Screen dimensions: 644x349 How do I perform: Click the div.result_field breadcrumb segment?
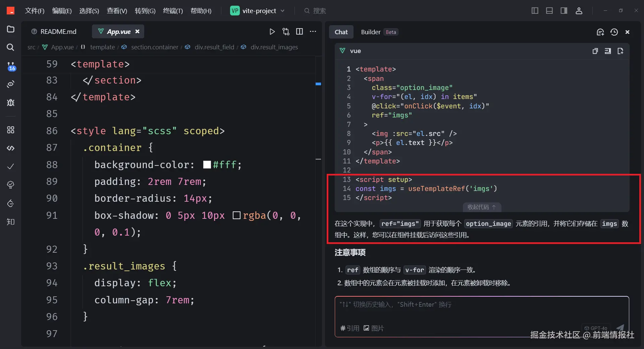tap(210, 47)
